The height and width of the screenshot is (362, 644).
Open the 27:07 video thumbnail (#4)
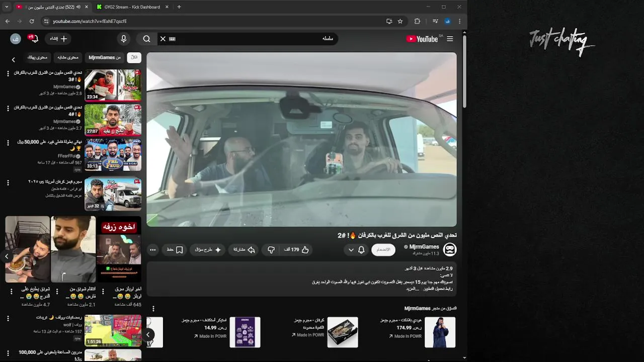click(x=113, y=120)
